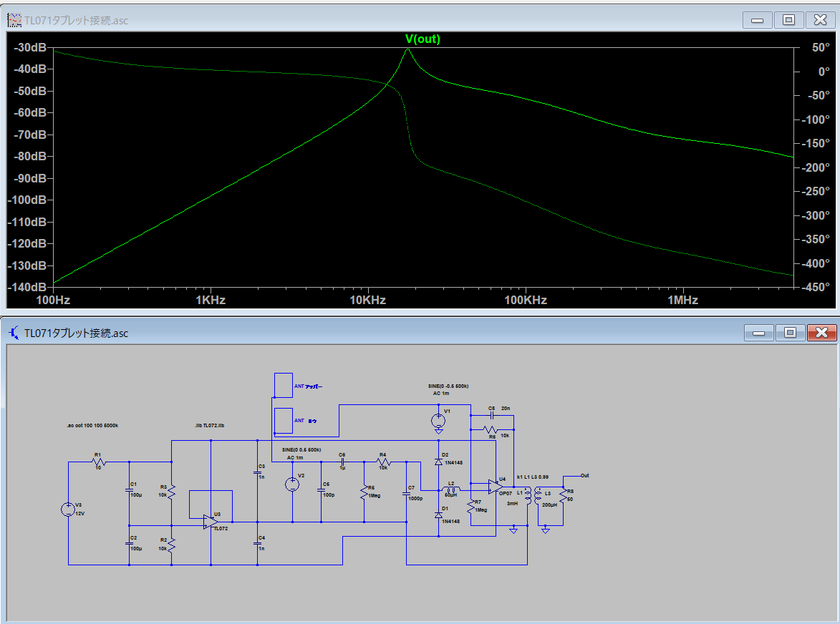The width and height of the screenshot is (840, 624).
Task: Select the V3 12V voltage source symbol
Action: [68, 510]
